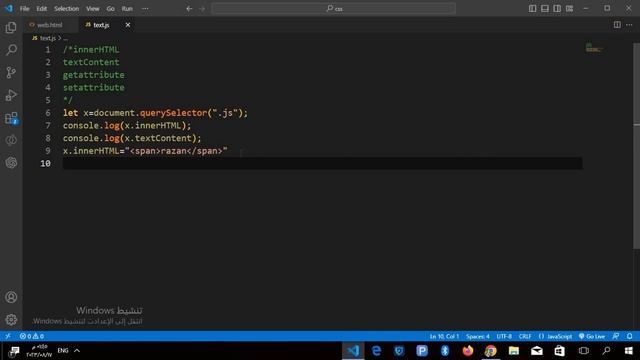The image size is (640, 360).
Task: Click the Ln 10, Col 1 status entry
Action: (444, 336)
